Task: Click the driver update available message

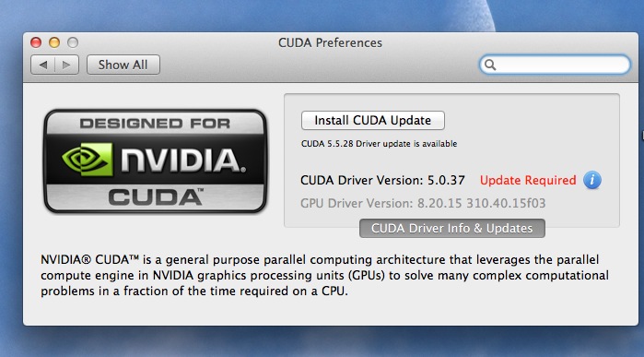Action: tap(379, 144)
